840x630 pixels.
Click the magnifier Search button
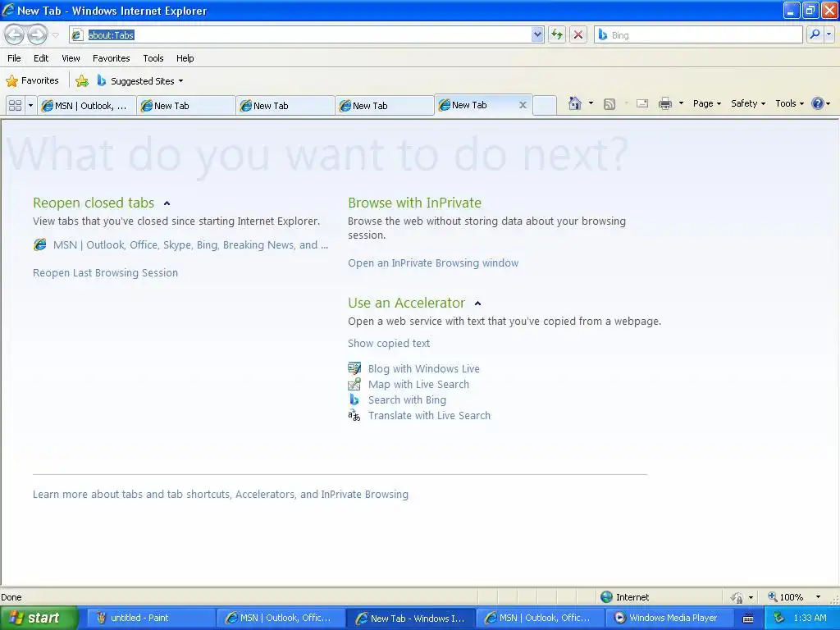click(x=815, y=34)
